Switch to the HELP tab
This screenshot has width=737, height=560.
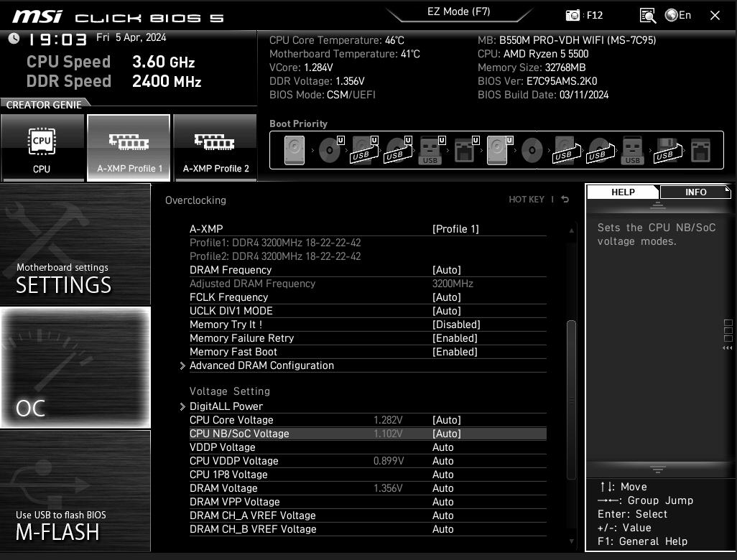tap(623, 192)
